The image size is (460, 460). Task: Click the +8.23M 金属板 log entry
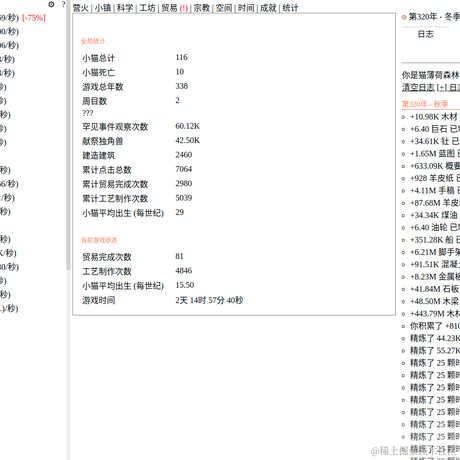tap(435, 277)
